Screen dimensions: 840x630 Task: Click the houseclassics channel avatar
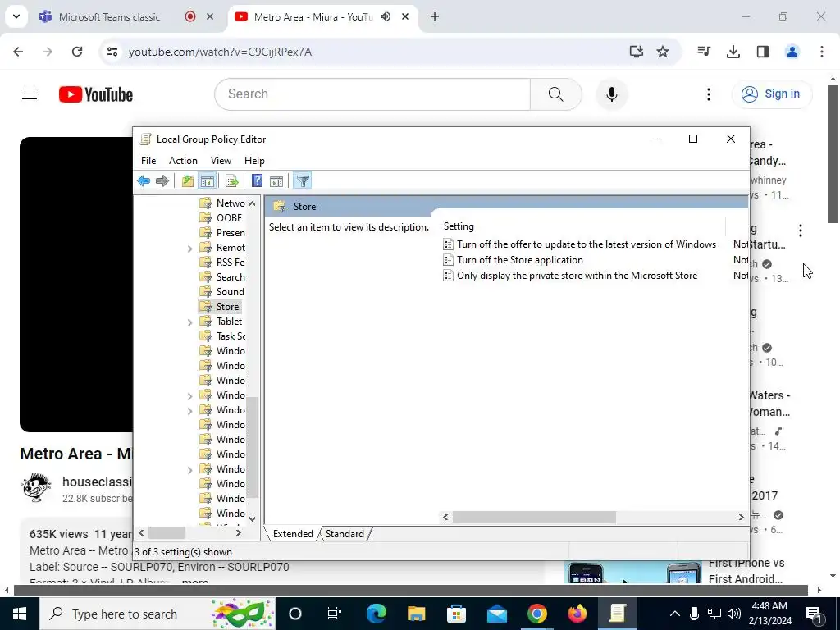click(x=36, y=487)
